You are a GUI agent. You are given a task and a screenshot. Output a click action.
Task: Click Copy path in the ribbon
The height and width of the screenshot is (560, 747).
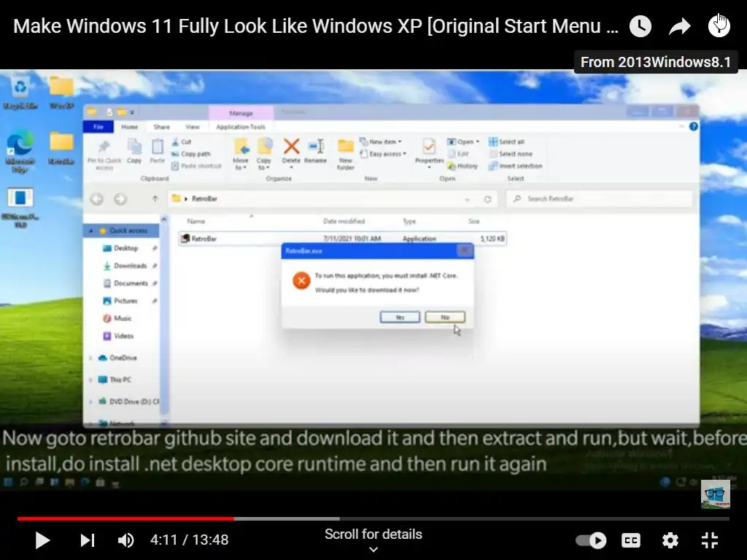191,154
